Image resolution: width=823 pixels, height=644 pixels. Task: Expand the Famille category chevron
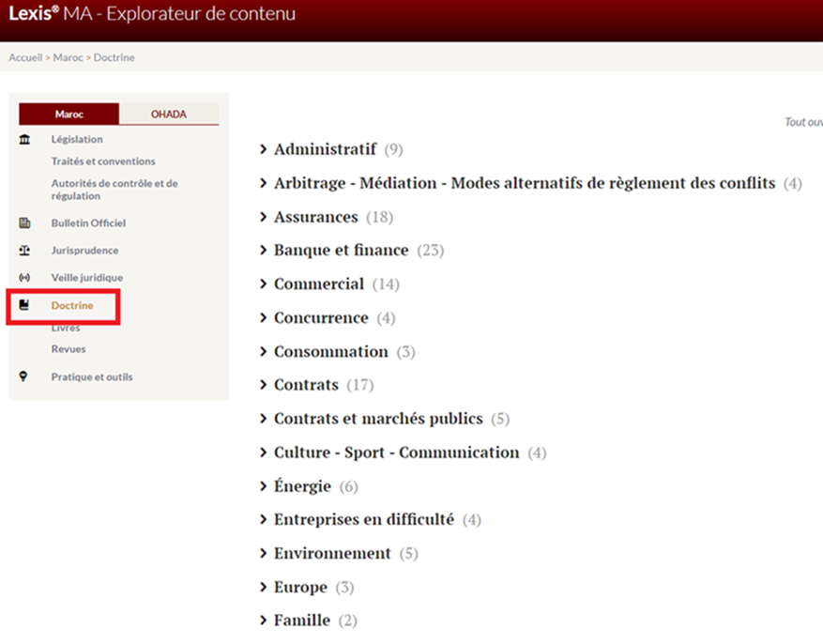tap(264, 621)
